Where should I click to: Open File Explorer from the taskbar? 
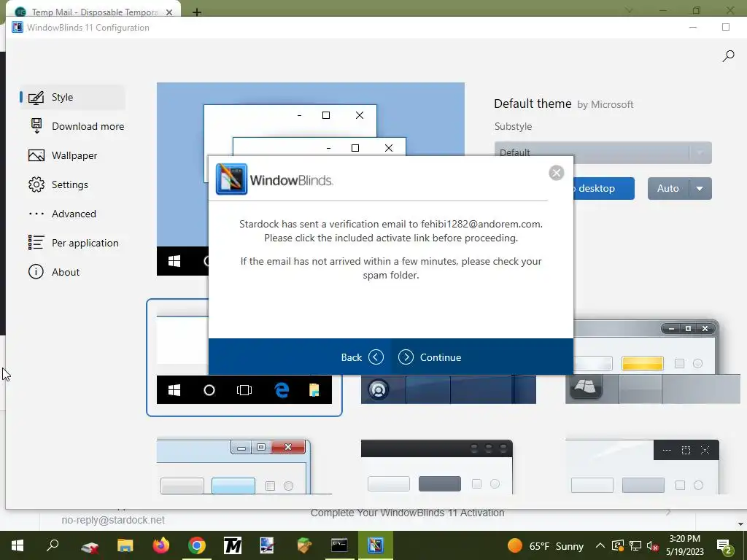pos(125,545)
